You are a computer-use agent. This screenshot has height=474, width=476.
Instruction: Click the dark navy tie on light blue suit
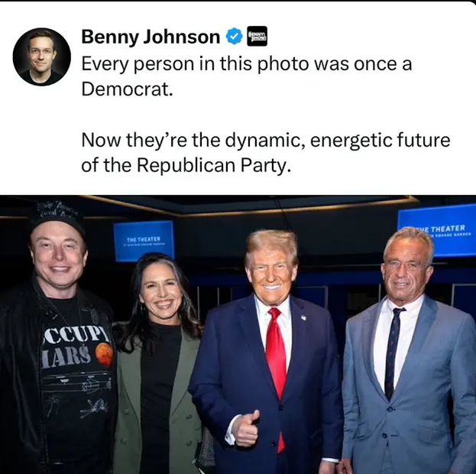[x=393, y=353]
